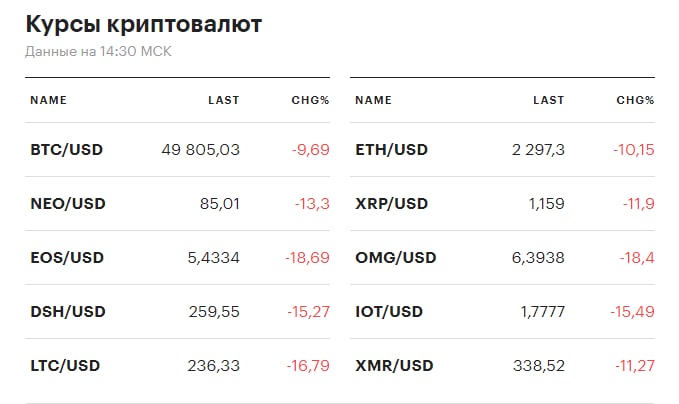Sort by NAME header above ETH/USD
The width and height of the screenshot is (679, 404).
coord(373,100)
